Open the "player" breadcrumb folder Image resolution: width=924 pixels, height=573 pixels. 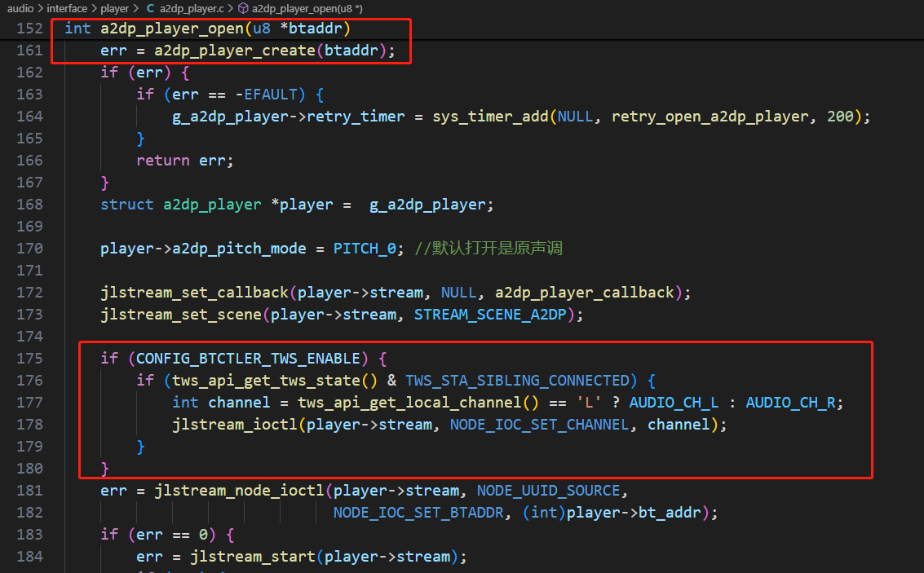(x=114, y=9)
